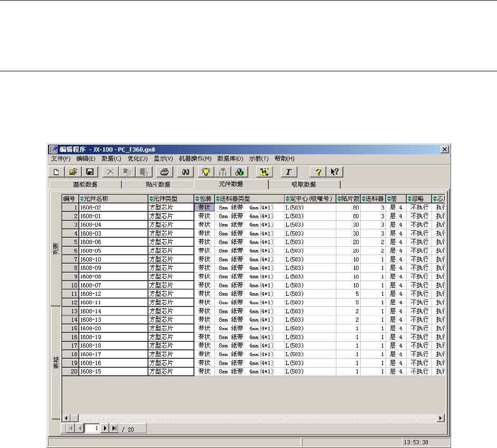Click the horizontal scrollbar right arrow
The image size is (497, 448).
pyautogui.click(x=440, y=418)
